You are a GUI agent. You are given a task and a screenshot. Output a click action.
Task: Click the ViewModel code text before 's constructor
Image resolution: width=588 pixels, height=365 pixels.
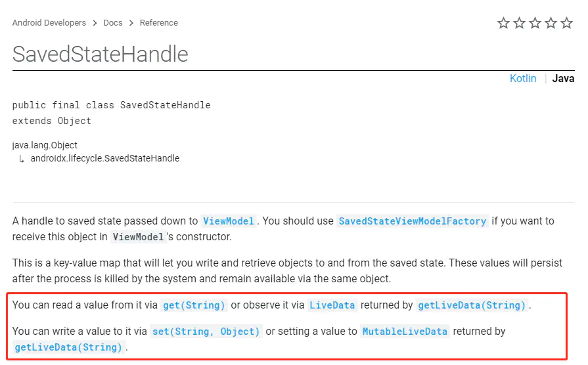[137, 237]
